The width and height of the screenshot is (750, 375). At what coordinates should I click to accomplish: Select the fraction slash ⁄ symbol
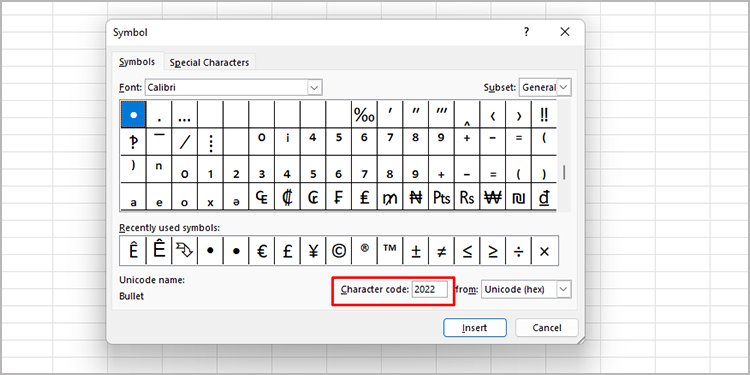[185, 142]
